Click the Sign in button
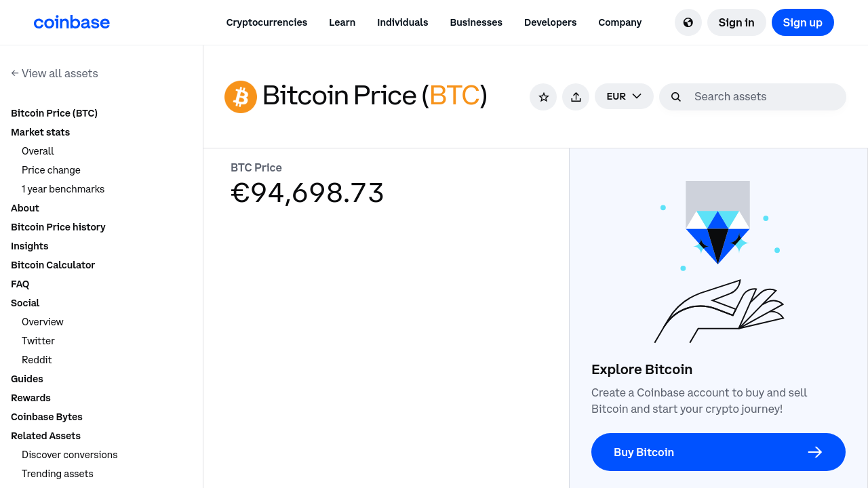 [x=736, y=22]
